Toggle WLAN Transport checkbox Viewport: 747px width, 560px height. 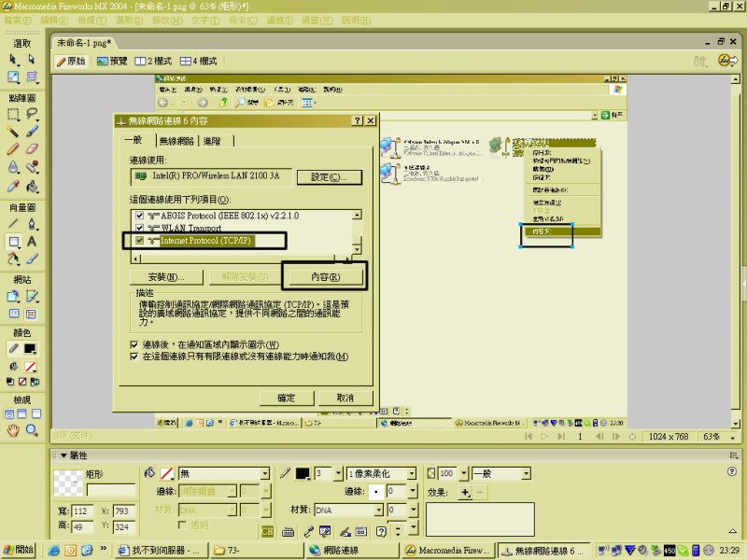click(139, 228)
